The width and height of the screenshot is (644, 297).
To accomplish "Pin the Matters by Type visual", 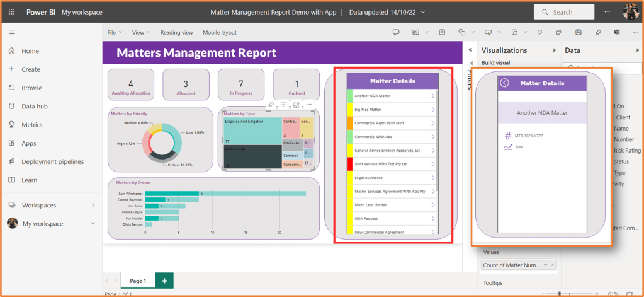I will pos(271,105).
